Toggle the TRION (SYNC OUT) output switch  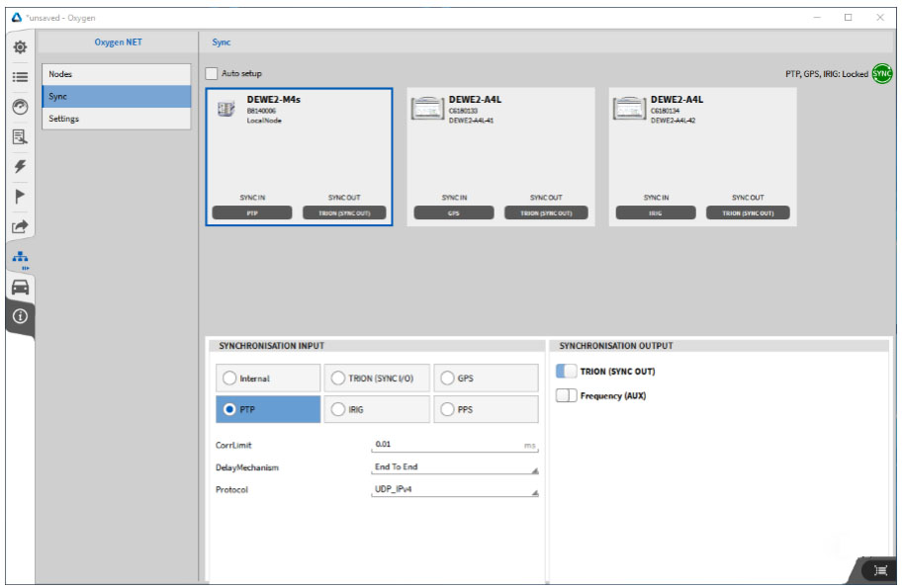[x=566, y=372]
